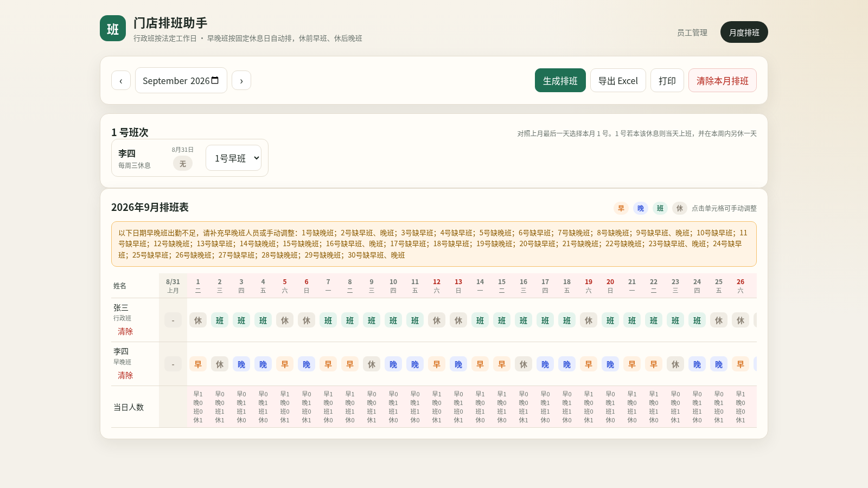Image resolution: width=868 pixels, height=488 pixels.
Task: Click the 班 app logo icon
Action: click(113, 28)
